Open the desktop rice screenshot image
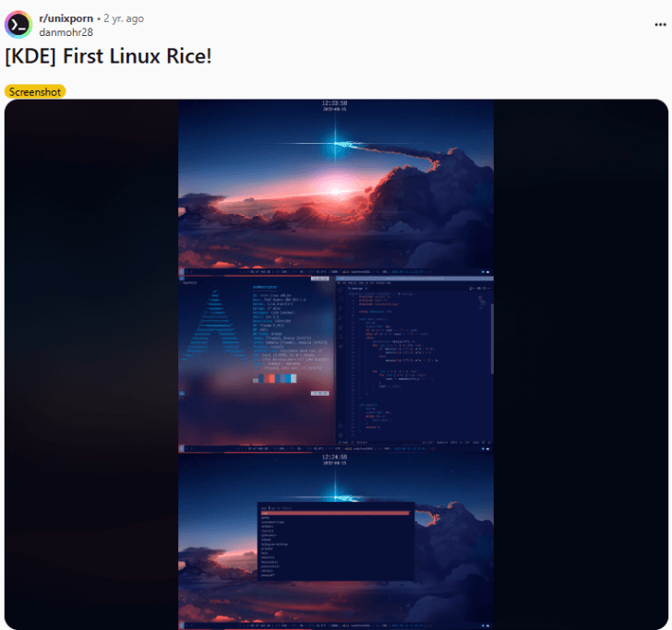672x630 pixels. click(x=336, y=364)
